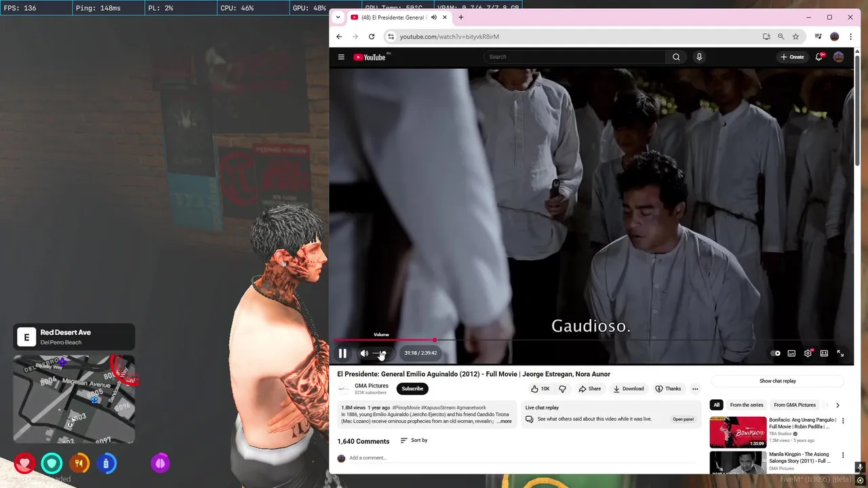Click the purple brain stress HUD icon
The image size is (868, 488).
(160, 464)
